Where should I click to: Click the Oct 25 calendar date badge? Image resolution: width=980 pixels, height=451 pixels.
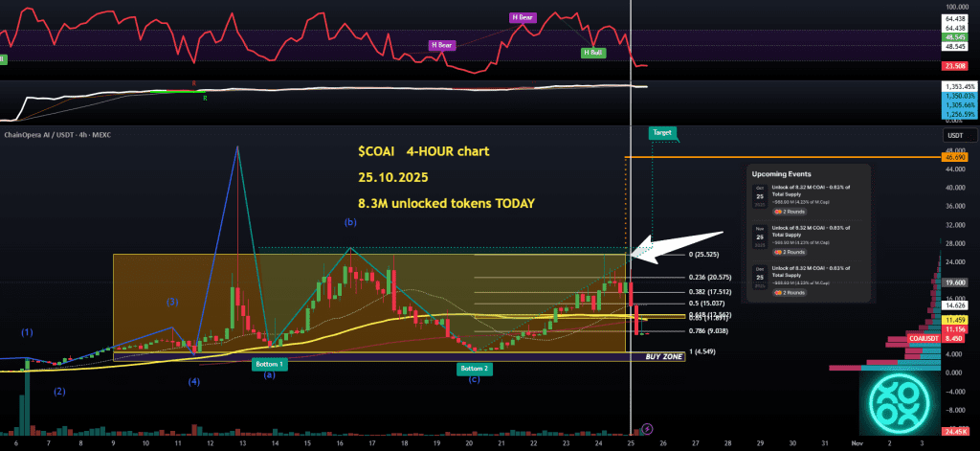click(x=758, y=193)
